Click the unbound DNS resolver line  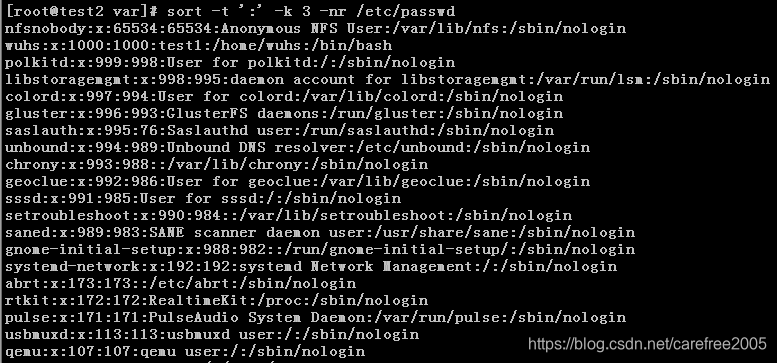(297, 148)
